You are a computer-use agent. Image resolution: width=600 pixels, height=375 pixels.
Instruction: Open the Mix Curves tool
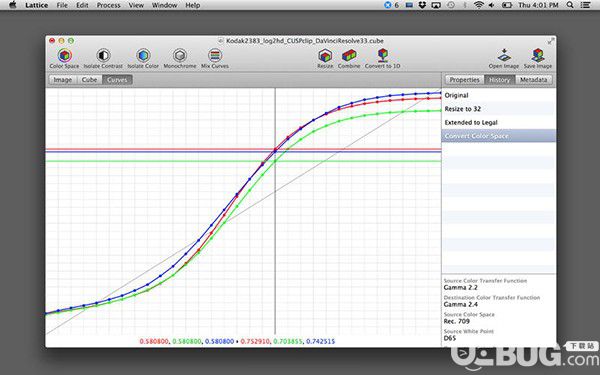[x=215, y=59]
